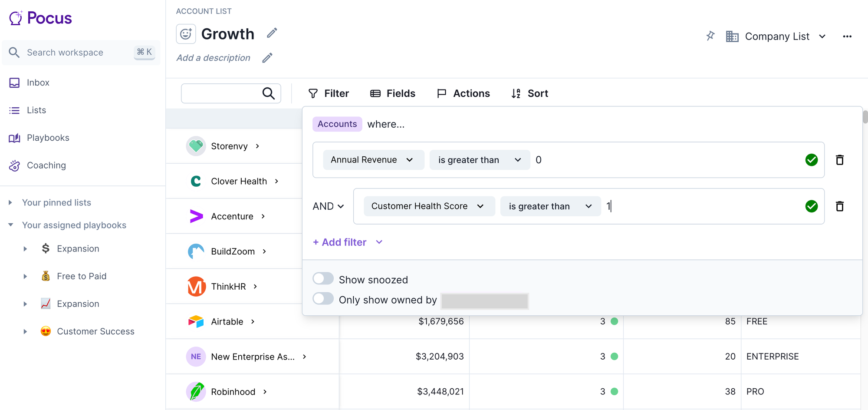Pin this list
The height and width of the screenshot is (410, 868).
point(710,36)
